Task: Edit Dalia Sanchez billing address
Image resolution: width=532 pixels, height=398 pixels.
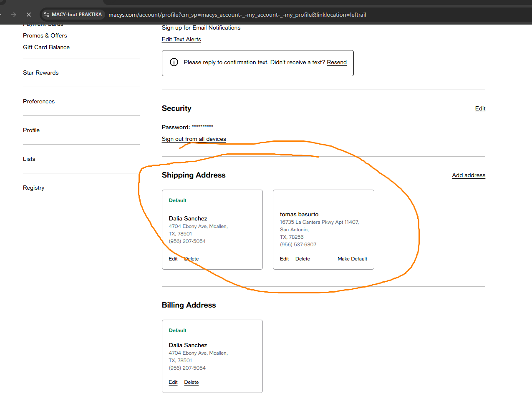Action: click(173, 383)
